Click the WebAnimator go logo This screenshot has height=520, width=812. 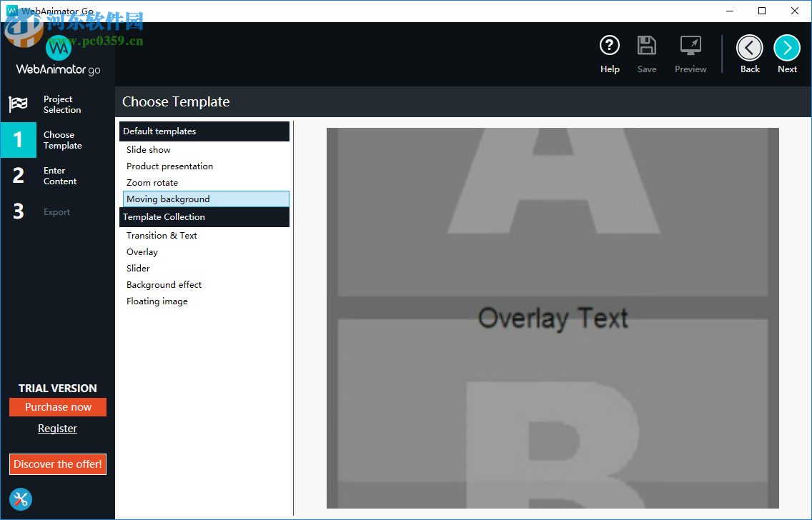(x=58, y=57)
